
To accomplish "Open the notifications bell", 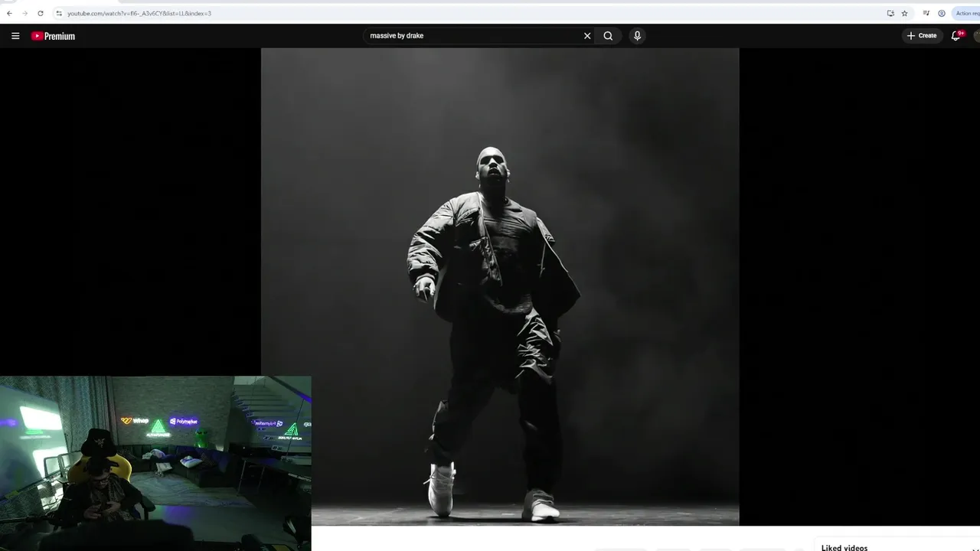I will click(956, 36).
